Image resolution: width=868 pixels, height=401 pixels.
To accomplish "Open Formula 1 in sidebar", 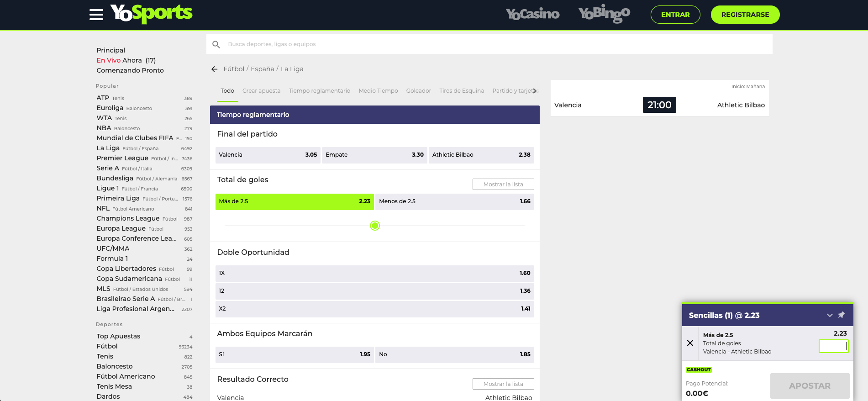I will (x=144, y=259).
